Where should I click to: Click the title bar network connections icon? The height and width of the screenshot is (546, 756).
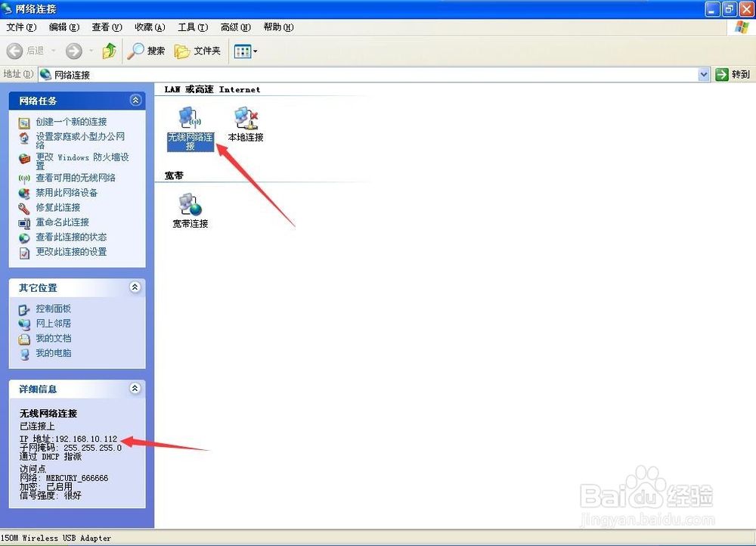point(7,8)
